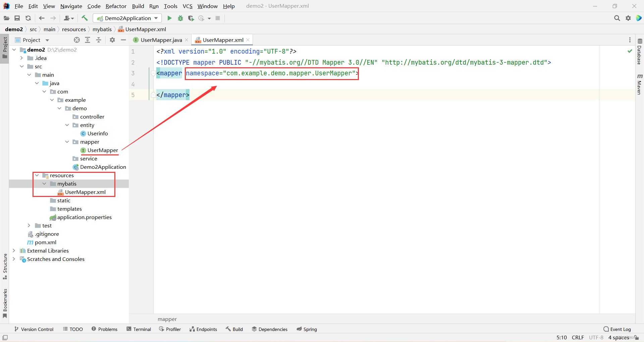
Task: Toggle tool window bars icon at bottom left
Action: coord(5,337)
